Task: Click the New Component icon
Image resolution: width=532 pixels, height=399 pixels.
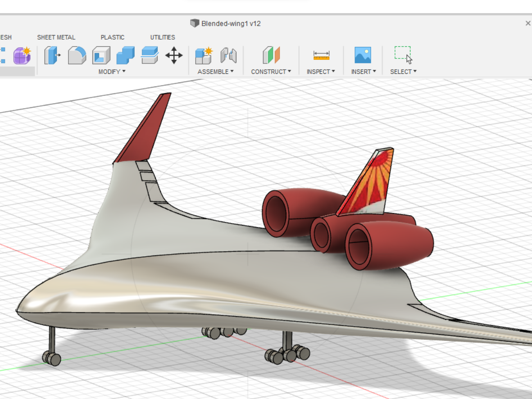Action: tap(204, 55)
